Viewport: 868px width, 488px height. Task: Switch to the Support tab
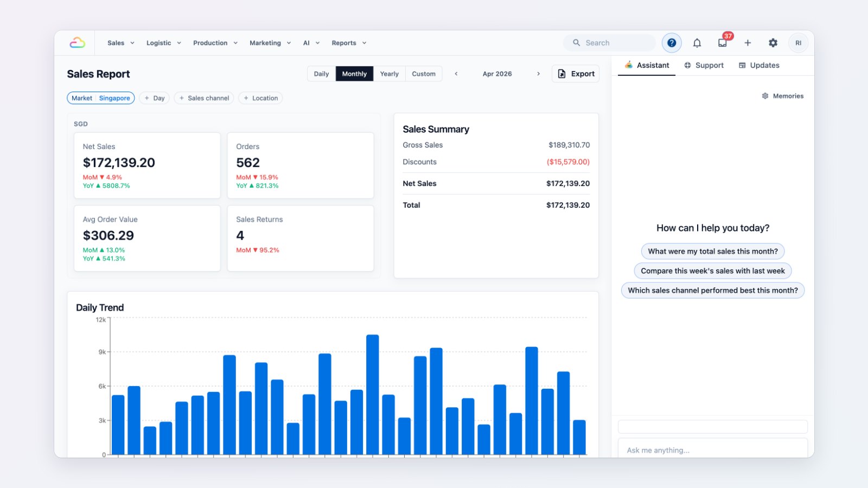point(704,65)
